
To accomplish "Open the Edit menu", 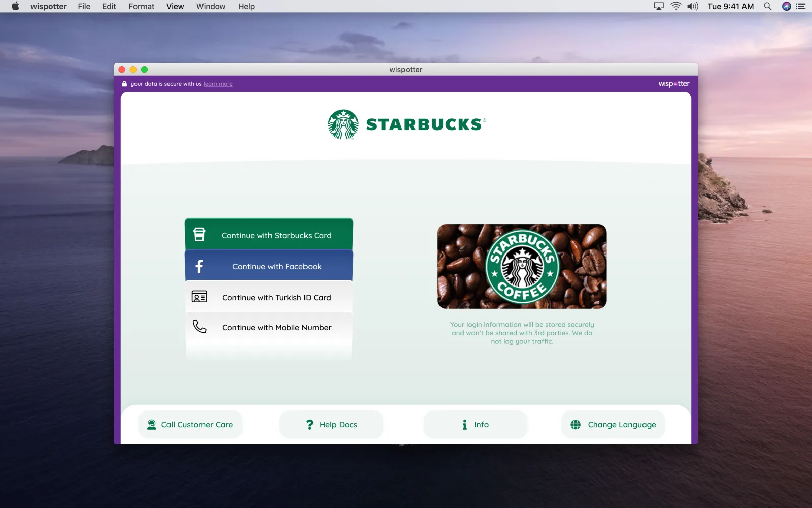I will click(109, 6).
